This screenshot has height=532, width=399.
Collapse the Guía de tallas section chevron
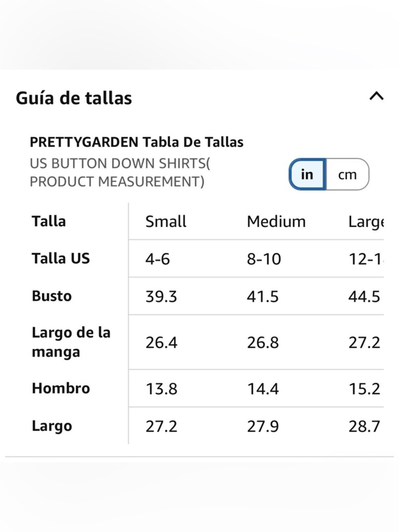(x=376, y=96)
